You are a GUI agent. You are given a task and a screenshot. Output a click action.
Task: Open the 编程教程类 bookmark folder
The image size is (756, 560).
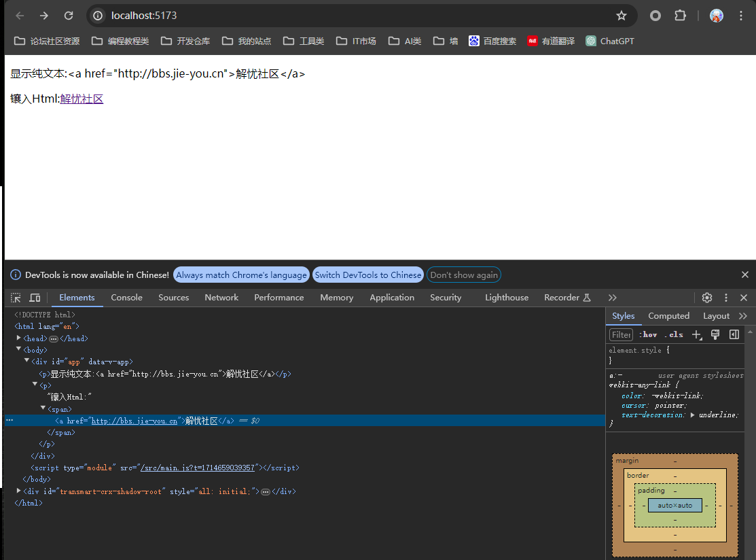120,41
